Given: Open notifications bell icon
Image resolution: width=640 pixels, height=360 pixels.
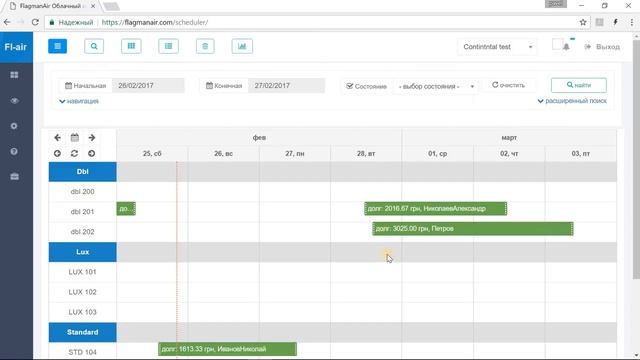Looking at the screenshot, I should tap(566, 47).
